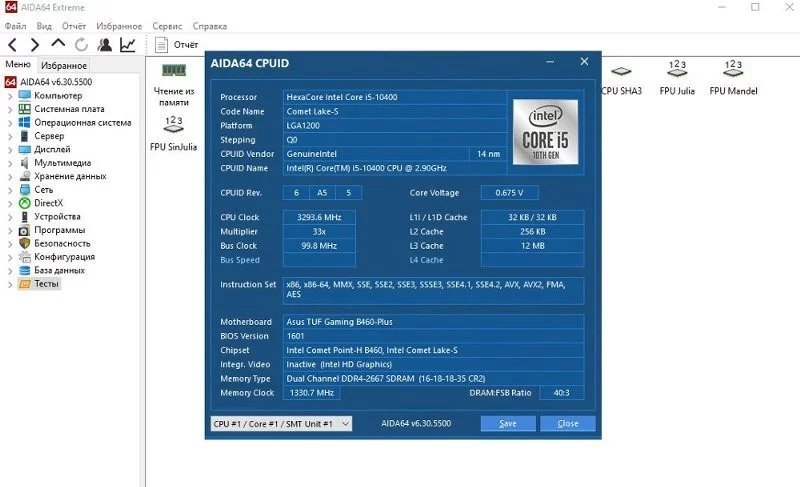Open the FPU SinJulia benchmark icon
The height and width of the screenshot is (487, 800).
click(173, 134)
